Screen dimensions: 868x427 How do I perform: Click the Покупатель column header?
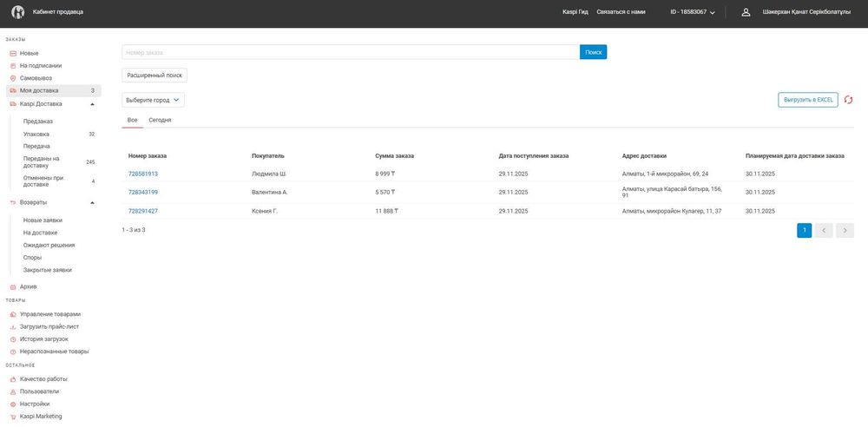268,155
